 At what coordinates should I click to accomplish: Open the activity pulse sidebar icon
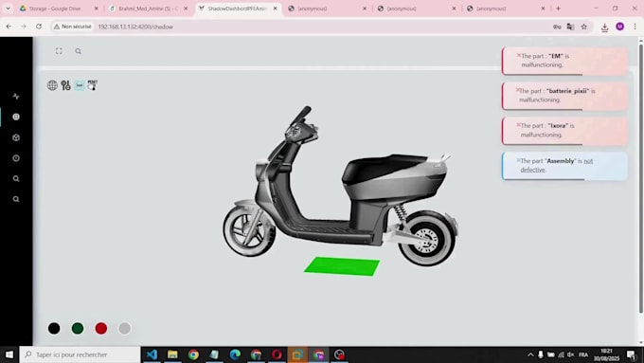coord(16,96)
